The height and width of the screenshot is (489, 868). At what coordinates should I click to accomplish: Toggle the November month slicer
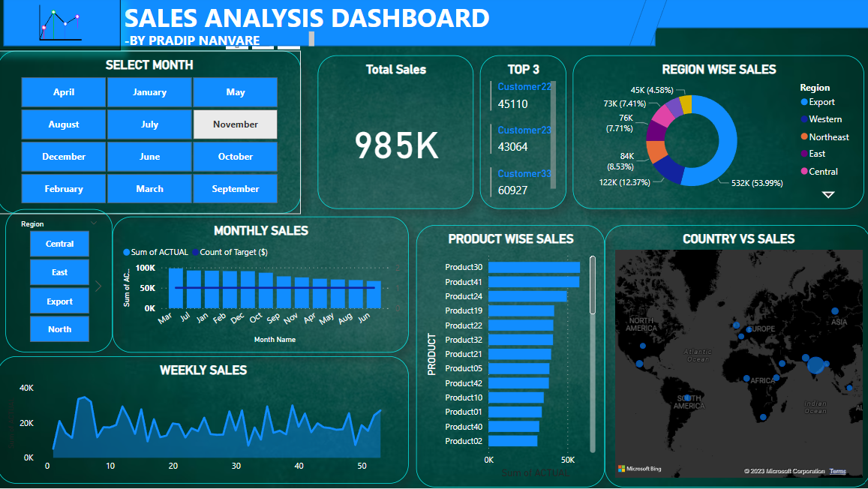click(x=235, y=124)
